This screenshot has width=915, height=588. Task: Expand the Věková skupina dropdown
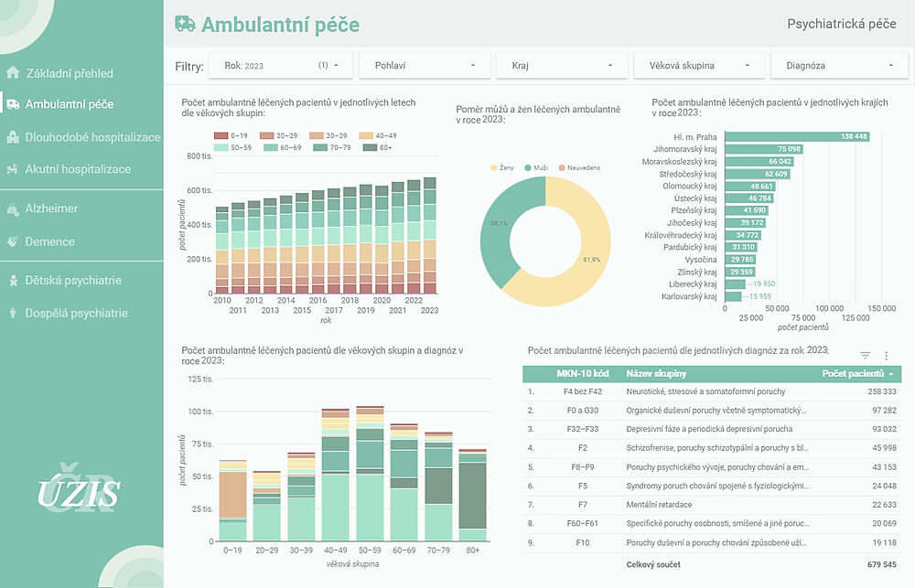pyautogui.click(x=699, y=65)
